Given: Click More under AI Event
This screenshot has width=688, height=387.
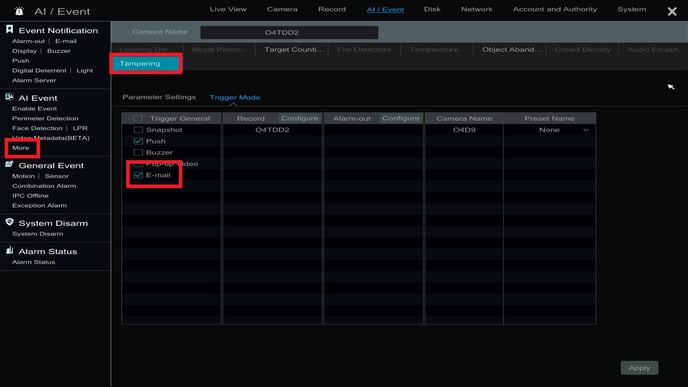Looking at the screenshot, I should click(21, 148).
